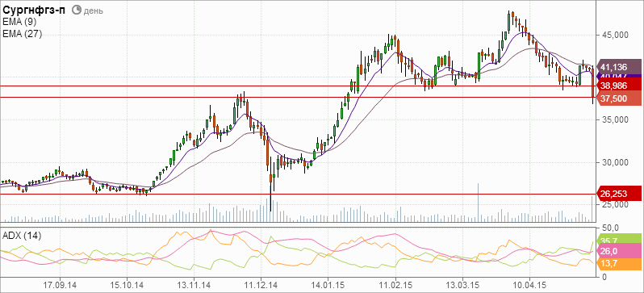Click the clock icon next to день
Image resolution: width=644 pixels, height=293 pixels.
click(x=77, y=10)
